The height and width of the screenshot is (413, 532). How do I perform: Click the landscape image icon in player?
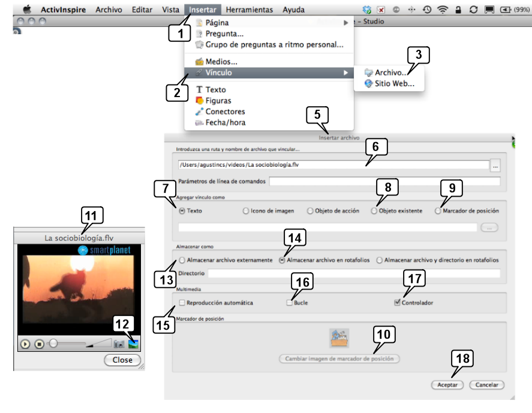pos(133,344)
